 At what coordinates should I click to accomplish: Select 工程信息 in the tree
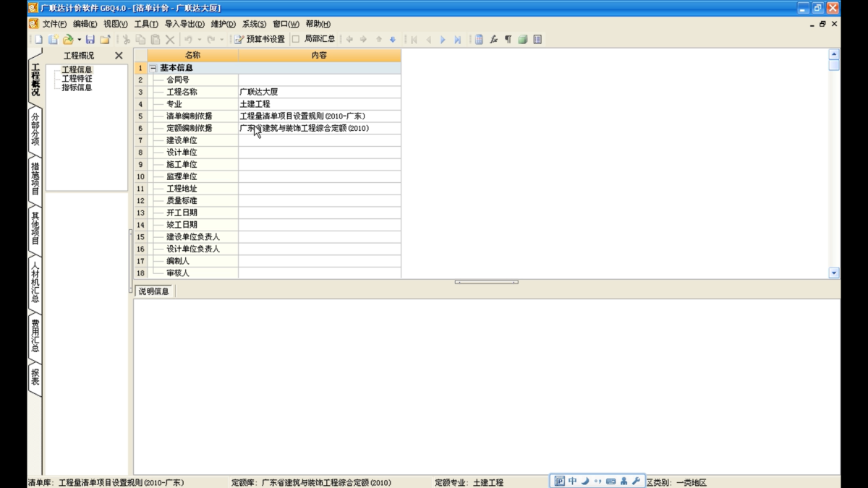(x=77, y=69)
